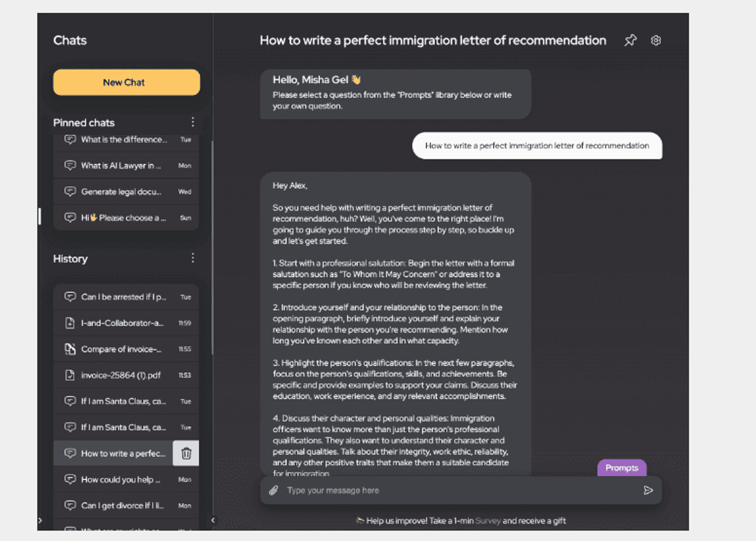Send message with the paper plane icon
Screen dimensions: 756x541
(648, 490)
